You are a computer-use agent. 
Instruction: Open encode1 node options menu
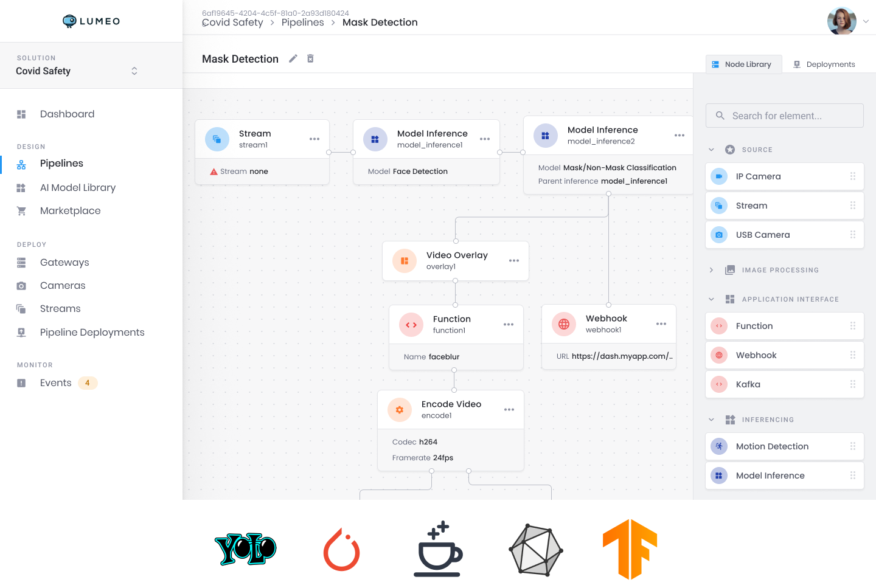pos(509,410)
